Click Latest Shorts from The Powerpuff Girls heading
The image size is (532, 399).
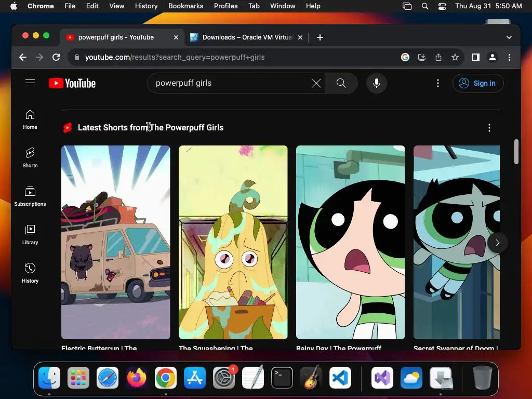coord(151,128)
